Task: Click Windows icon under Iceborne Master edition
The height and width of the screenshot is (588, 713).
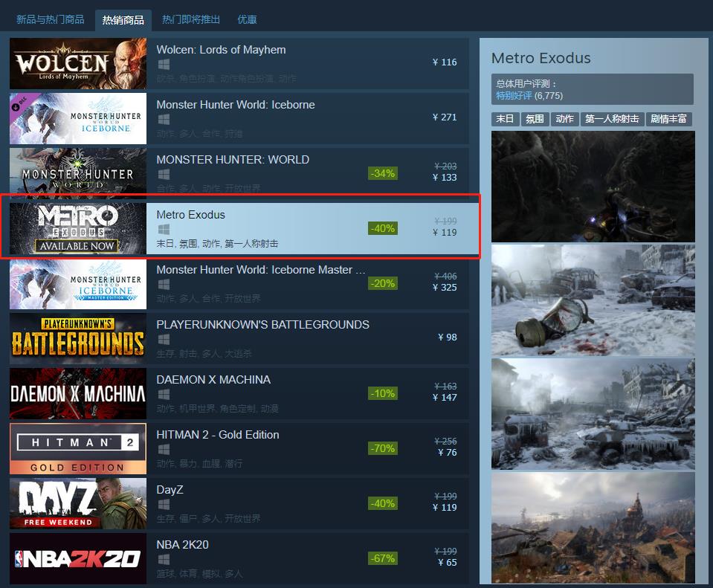Action: (x=164, y=285)
